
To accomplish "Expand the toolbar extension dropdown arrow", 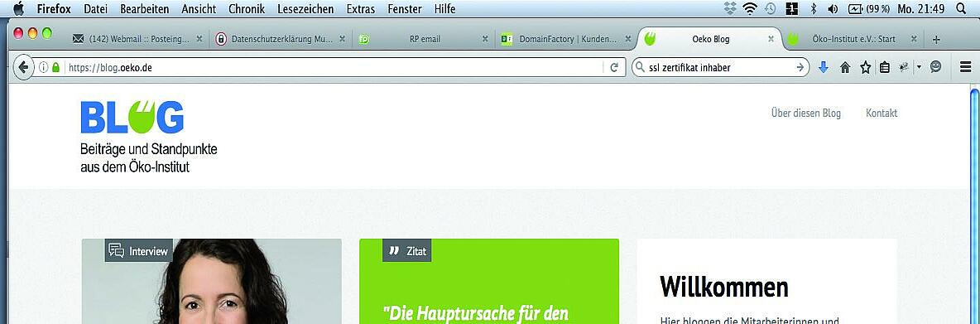I will (919, 68).
